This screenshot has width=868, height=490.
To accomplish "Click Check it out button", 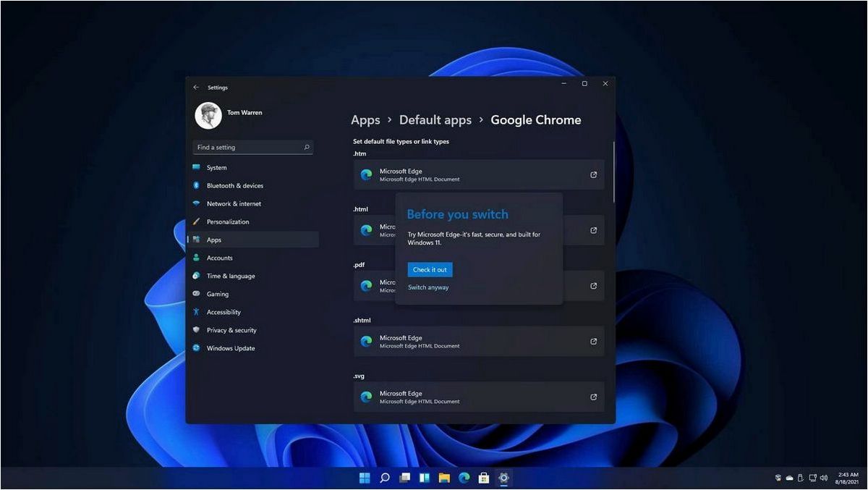I will tap(430, 269).
